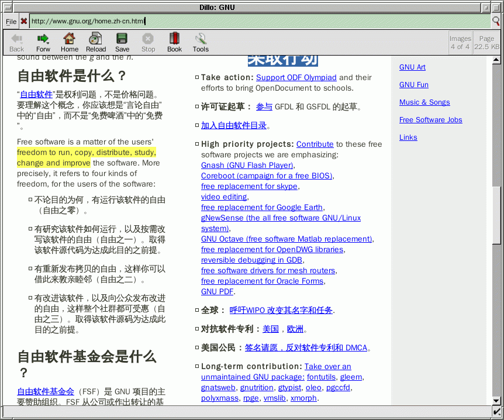The height and width of the screenshot is (420, 504).
Task: Click the Back navigation icon
Action: click(x=17, y=39)
